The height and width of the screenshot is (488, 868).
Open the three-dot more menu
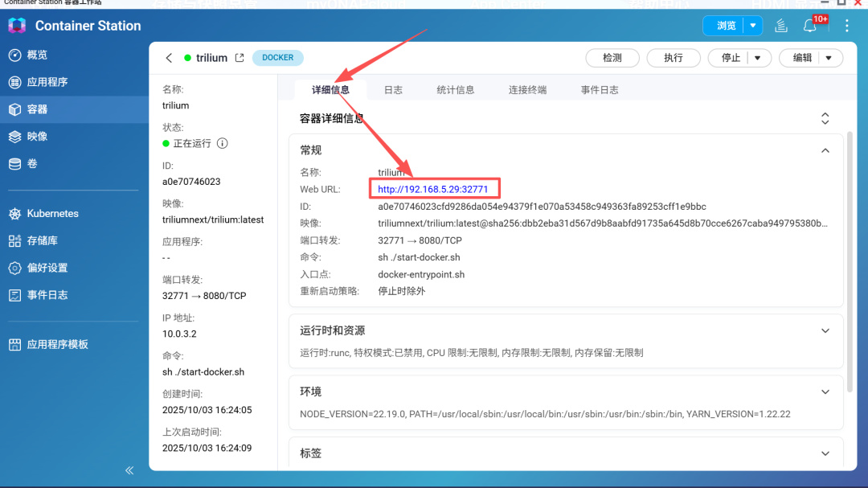[846, 26]
